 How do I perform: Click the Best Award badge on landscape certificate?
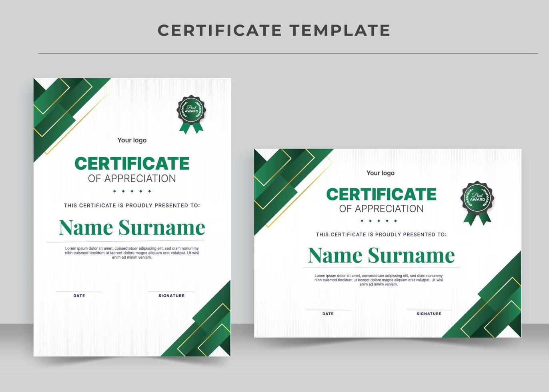pyautogui.click(x=477, y=203)
